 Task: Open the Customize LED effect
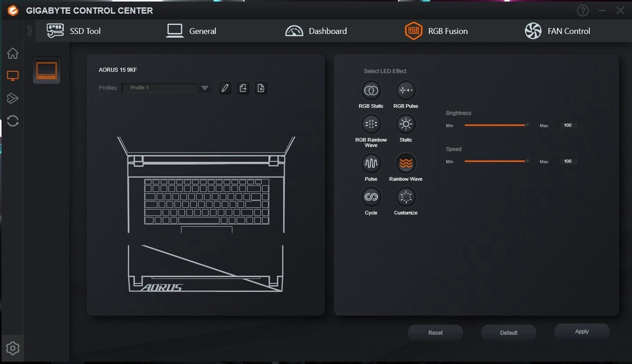click(406, 197)
